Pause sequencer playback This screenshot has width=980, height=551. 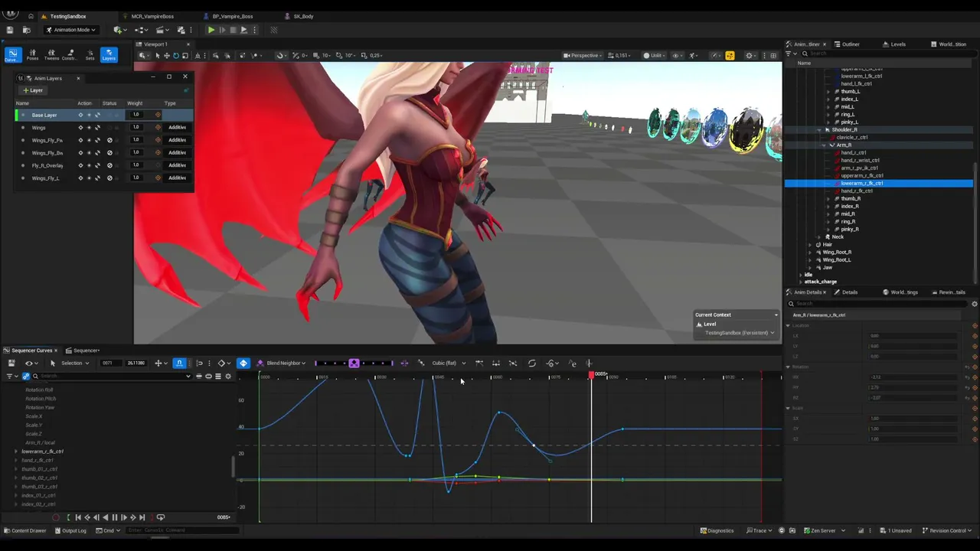coord(115,517)
